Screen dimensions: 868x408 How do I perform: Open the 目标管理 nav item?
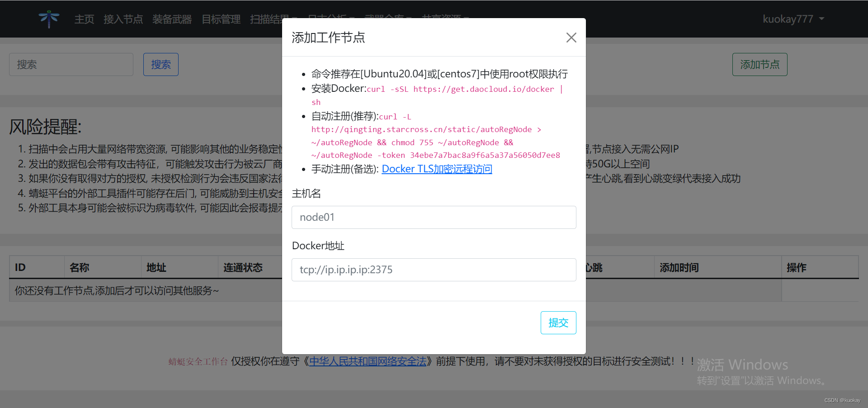pos(221,19)
